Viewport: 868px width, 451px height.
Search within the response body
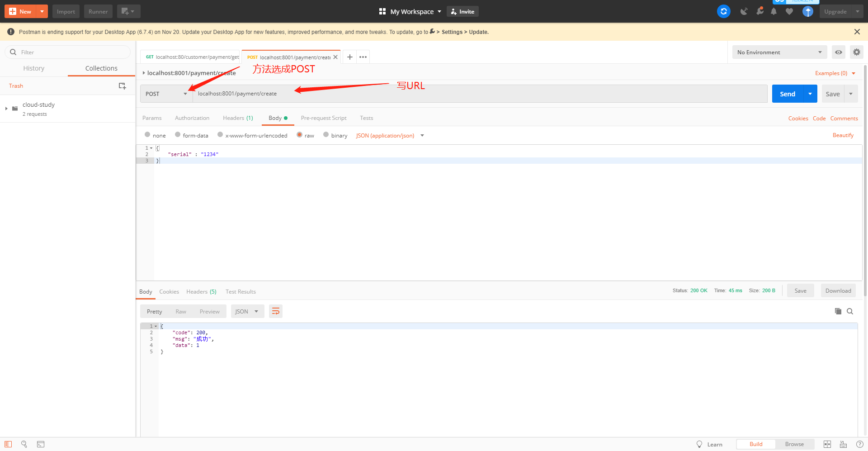[850, 311]
